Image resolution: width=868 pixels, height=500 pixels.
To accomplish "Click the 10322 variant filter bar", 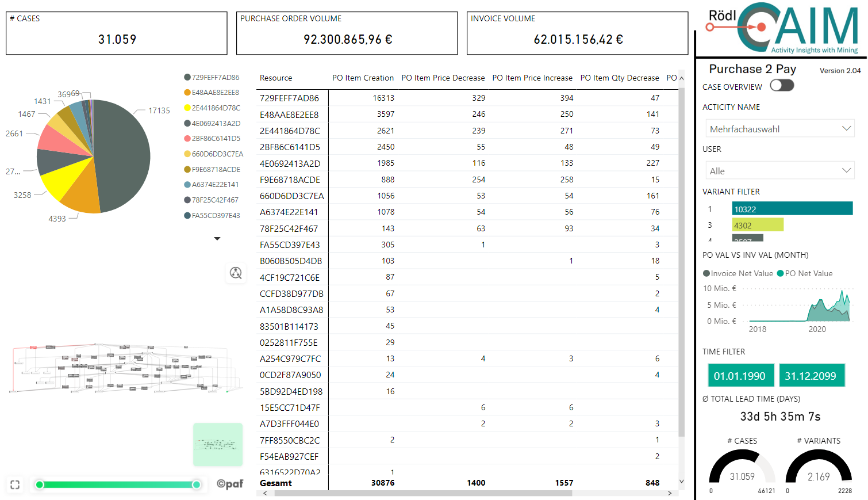I will click(x=792, y=208).
